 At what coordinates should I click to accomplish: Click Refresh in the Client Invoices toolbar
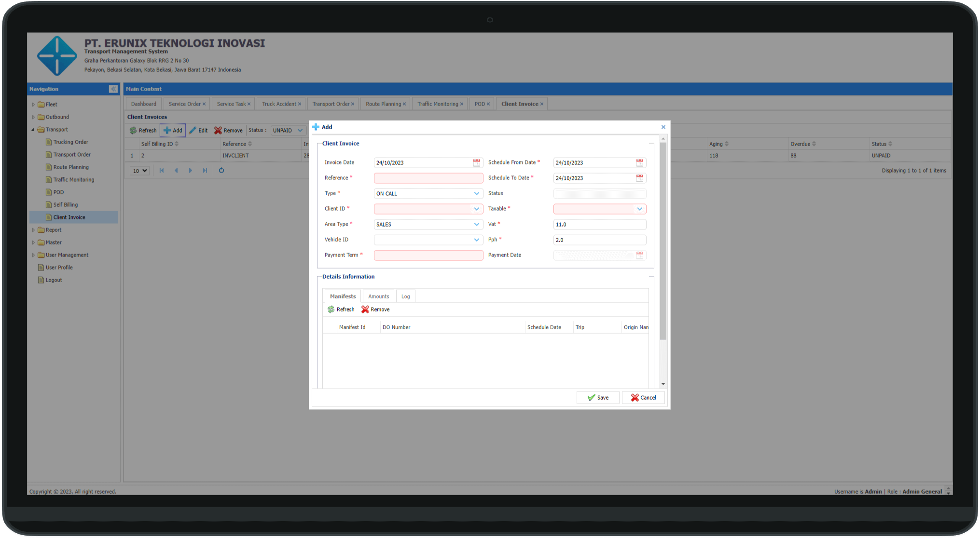(x=143, y=131)
